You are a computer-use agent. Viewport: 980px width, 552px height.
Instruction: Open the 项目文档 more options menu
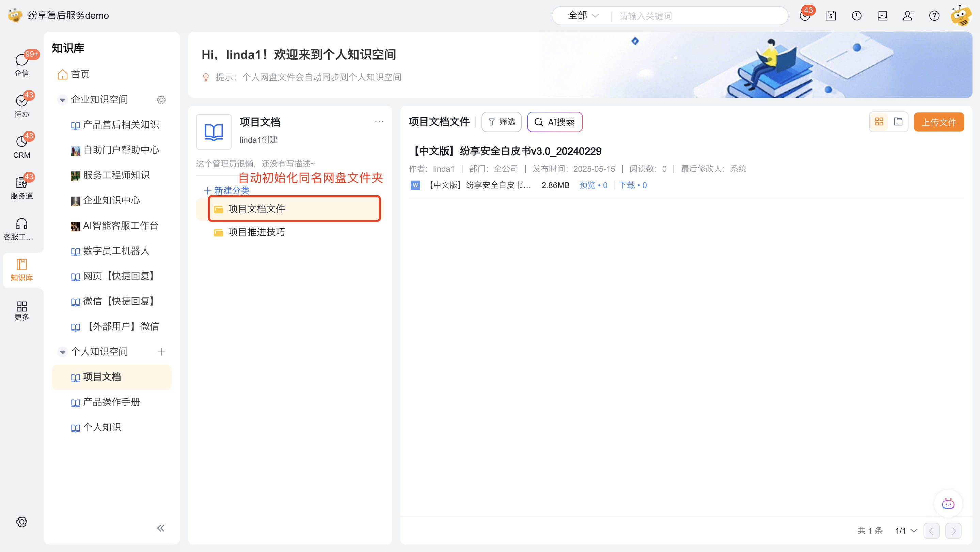[379, 122]
